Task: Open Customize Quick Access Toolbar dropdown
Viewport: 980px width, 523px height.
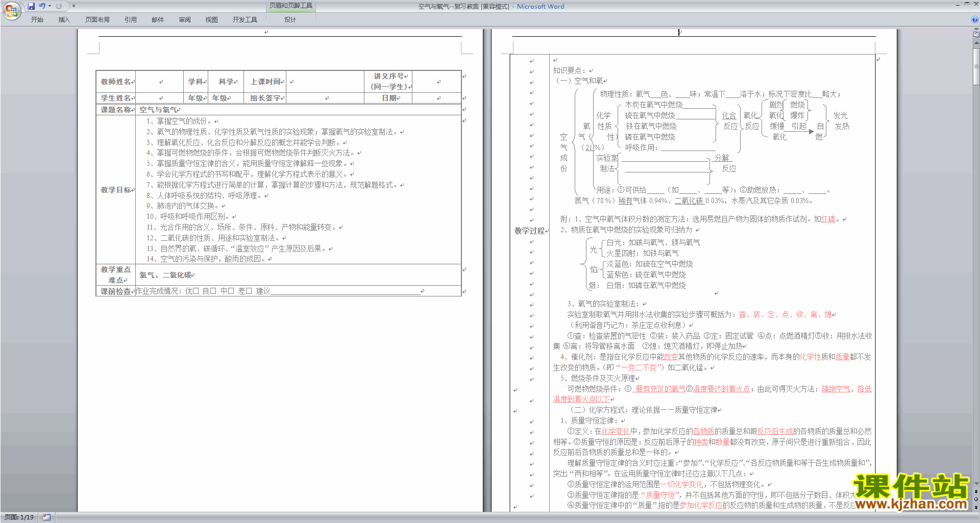Action: [73, 6]
